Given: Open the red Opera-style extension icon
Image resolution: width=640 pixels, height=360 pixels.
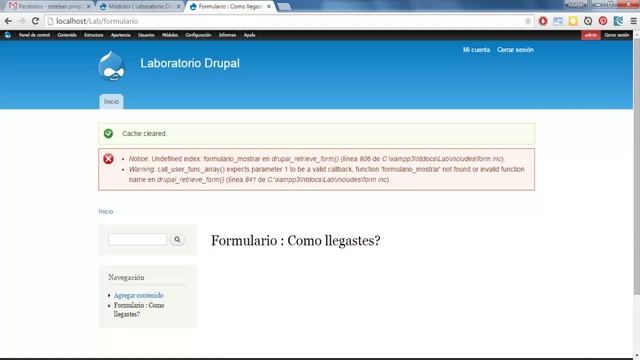Looking at the screenshot, I should click(543, 21).
